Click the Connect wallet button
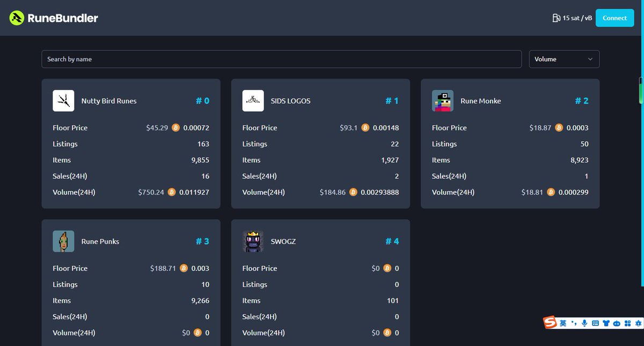This screenshot has height=346, width=644. tap(614, 18)
